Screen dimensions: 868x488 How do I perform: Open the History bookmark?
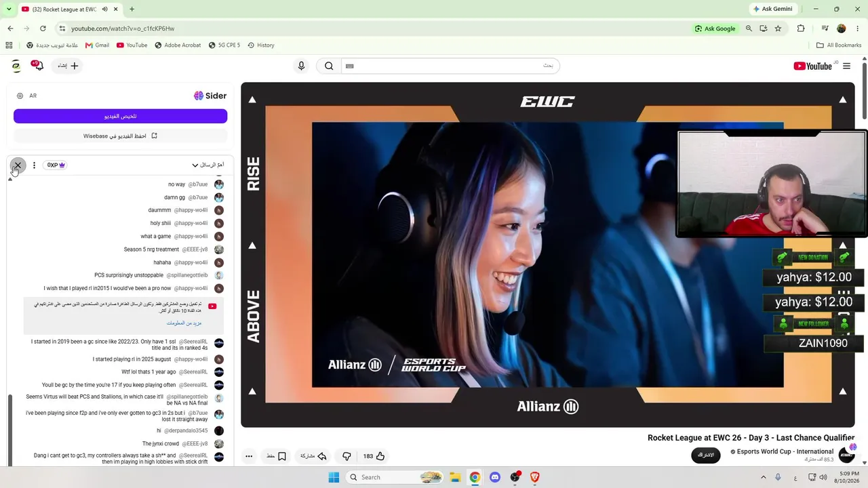[261, 45]
